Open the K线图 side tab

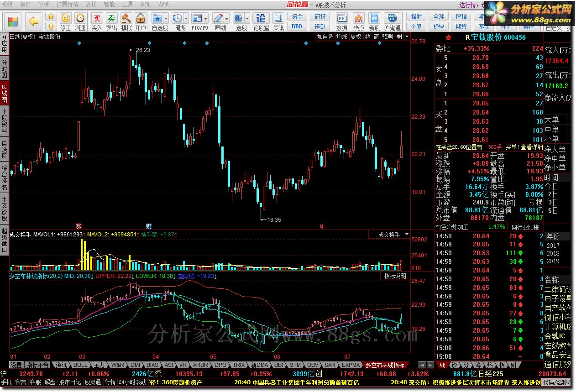4,93
